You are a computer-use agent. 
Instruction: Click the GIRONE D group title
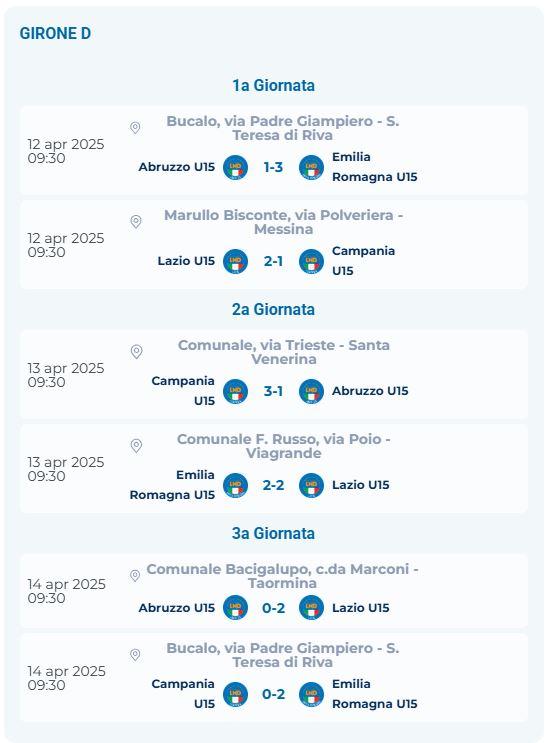55,34
